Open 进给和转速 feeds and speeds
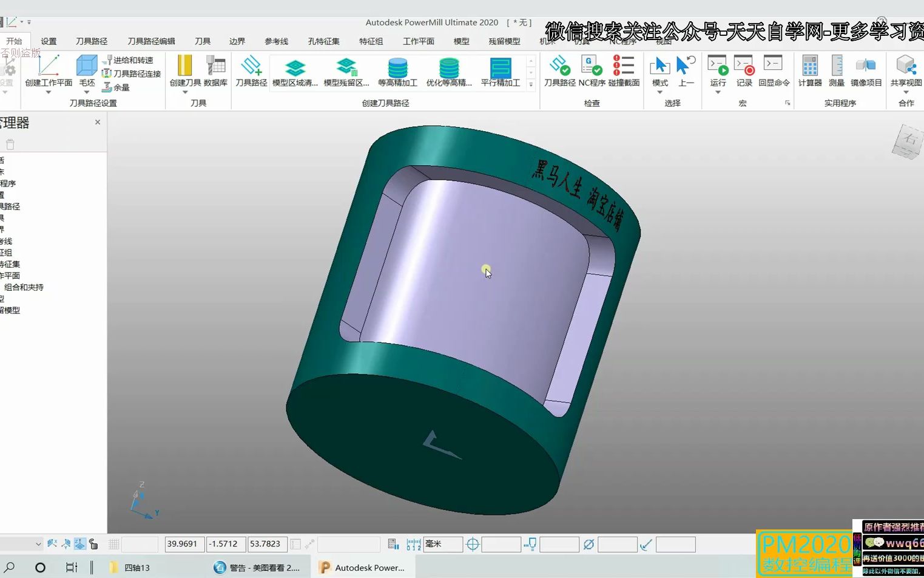 (128, 60)
